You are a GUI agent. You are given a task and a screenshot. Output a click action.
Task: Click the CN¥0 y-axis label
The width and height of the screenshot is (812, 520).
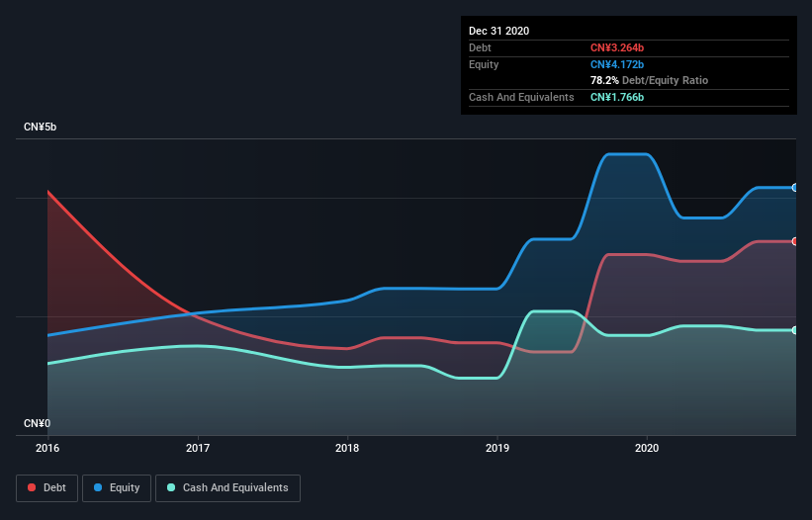point(38,423)
